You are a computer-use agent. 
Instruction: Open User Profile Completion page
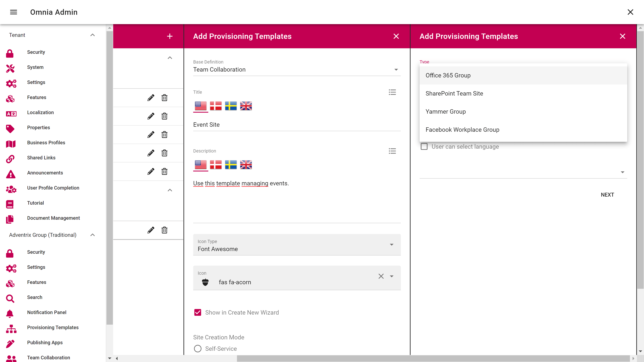(53, 188)
